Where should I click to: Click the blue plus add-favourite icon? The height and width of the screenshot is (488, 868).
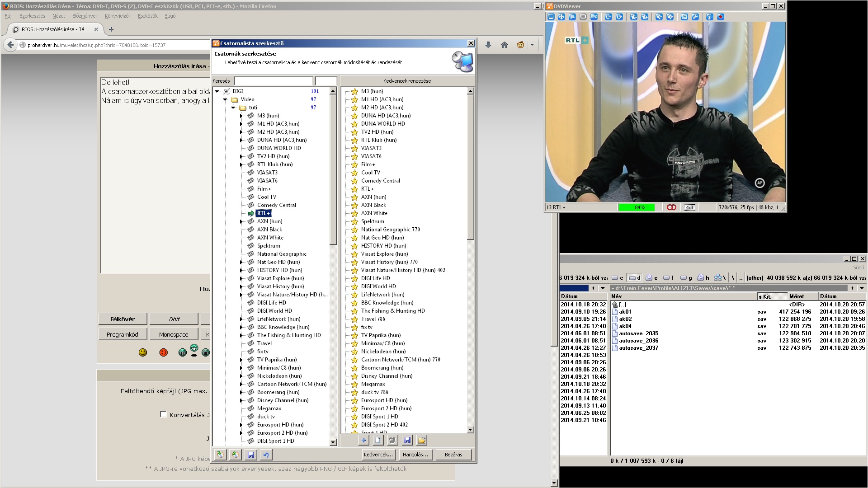coord(363,440)
